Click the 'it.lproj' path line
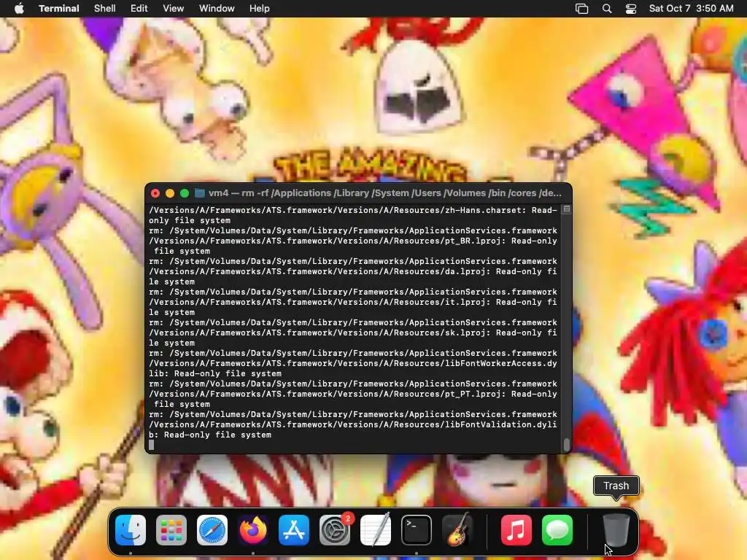 353,303
